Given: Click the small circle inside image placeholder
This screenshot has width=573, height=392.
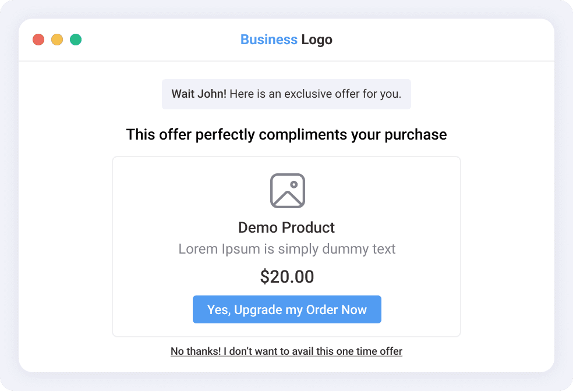Looking at the screenshot, I should [x=294, y=185].
